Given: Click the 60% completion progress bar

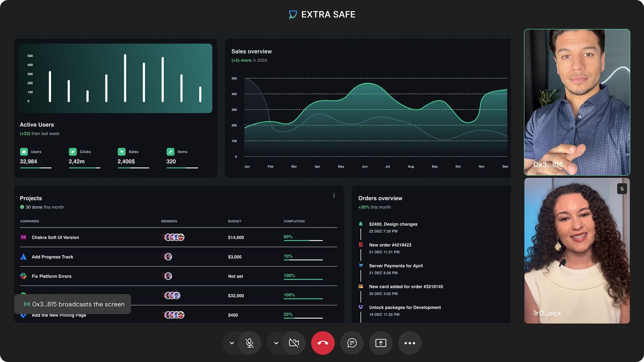Looking at the screenshot, I should (303, 240).
